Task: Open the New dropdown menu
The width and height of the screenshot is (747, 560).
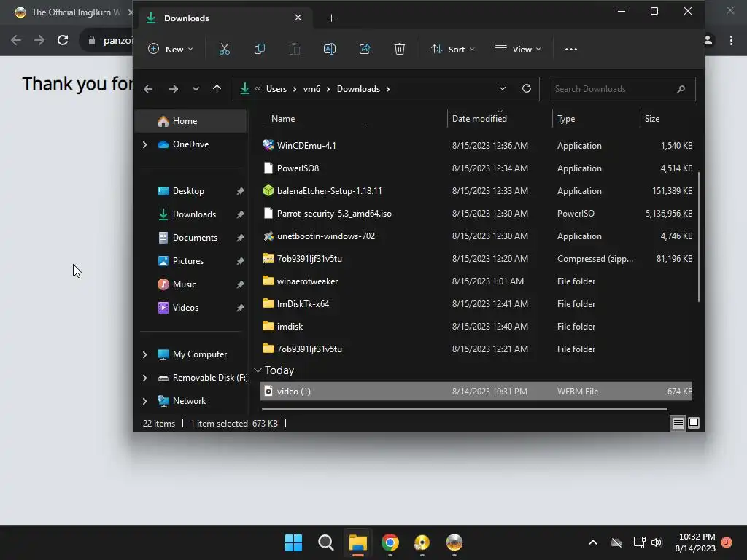Action: pos(171,49)
